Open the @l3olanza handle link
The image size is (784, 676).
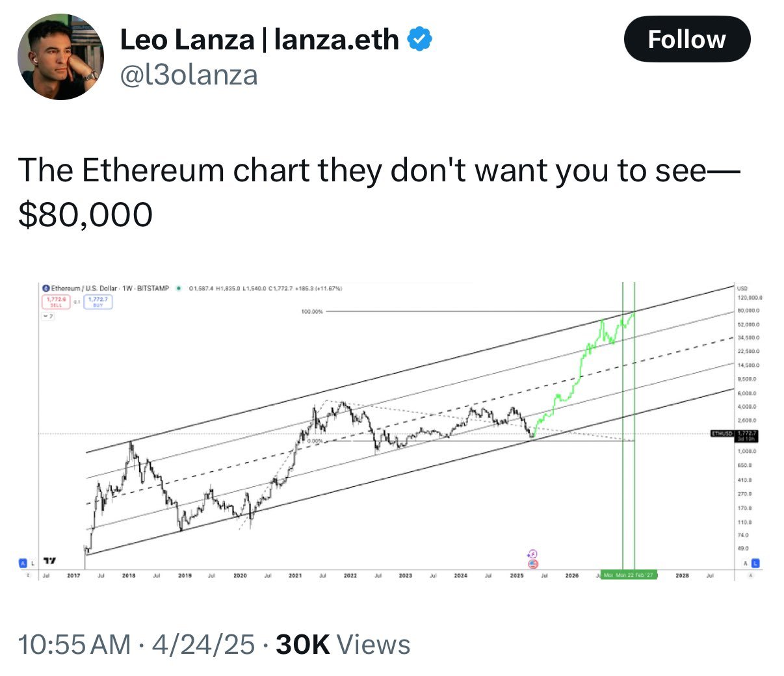(x=189, y=75)
